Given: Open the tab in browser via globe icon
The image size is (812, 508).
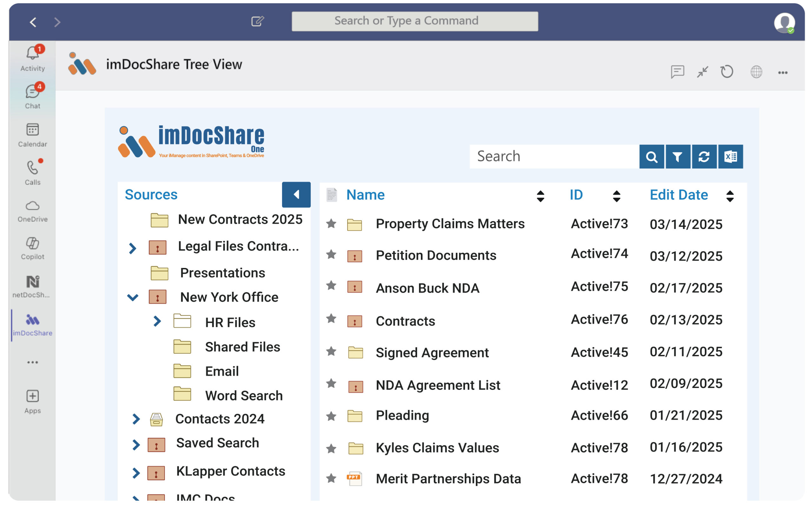Looking at the screenshot, I should 756,71.
